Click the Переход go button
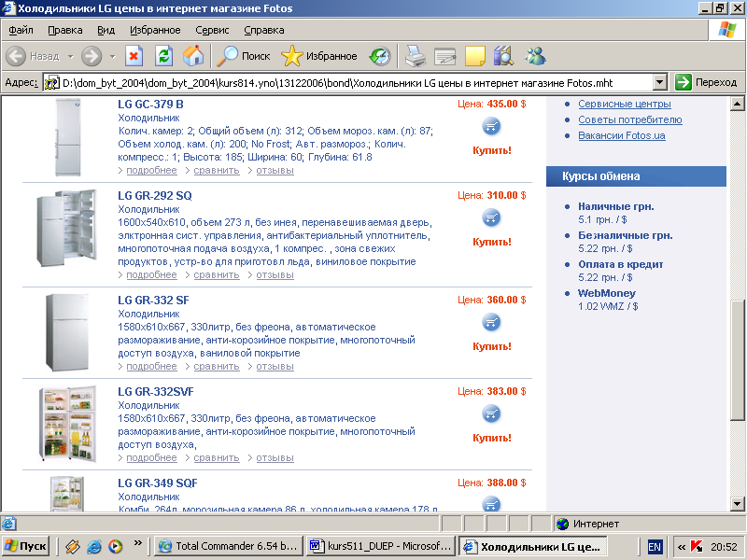The image size is (747, 560). 706,82
